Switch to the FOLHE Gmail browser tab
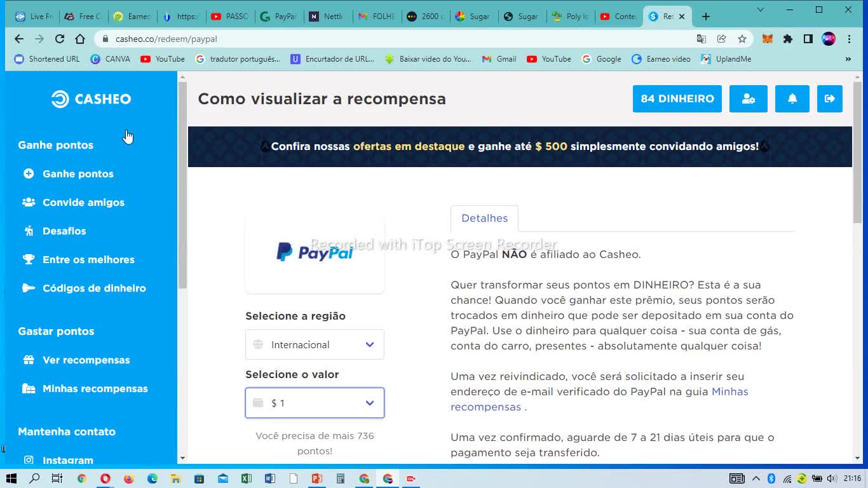 point(377,17)
